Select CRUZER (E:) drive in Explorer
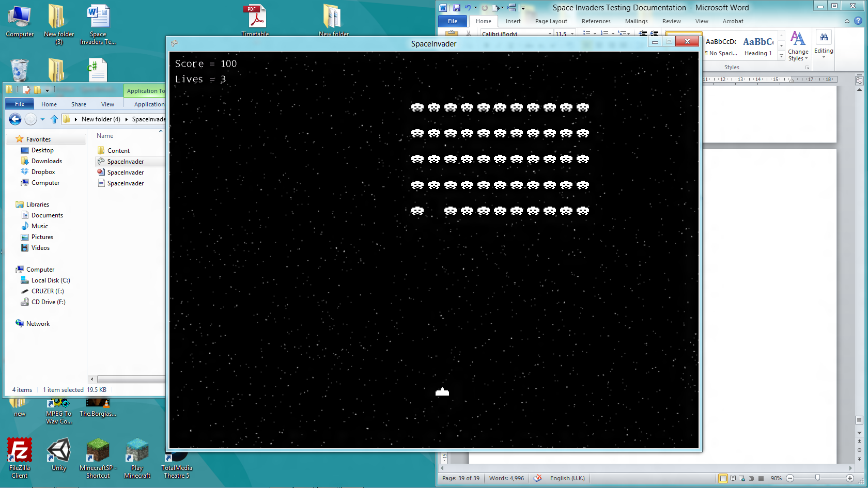This screenshot has height=488, width=868. pyautogui.click(x=47, y=291)
